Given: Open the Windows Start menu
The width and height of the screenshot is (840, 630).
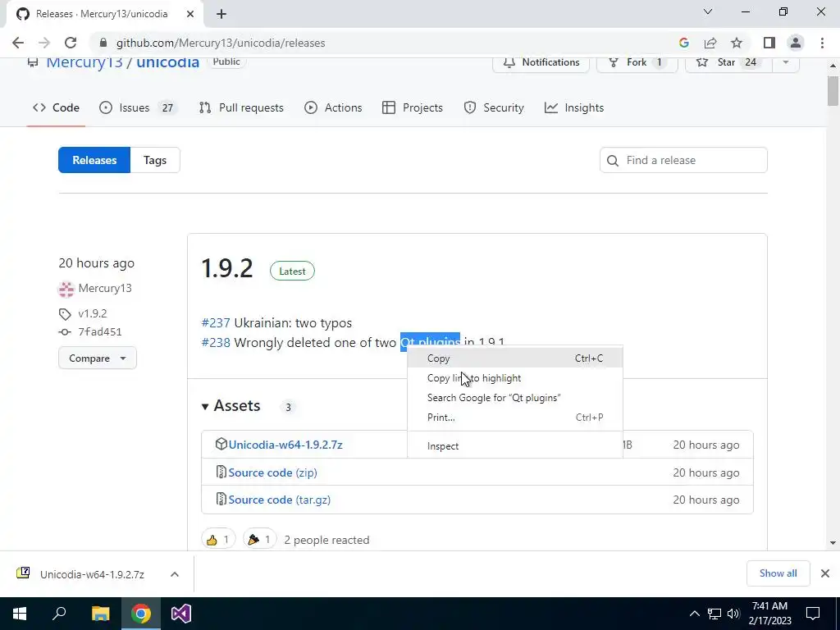Looking at the screenshot, I should [20, 614].
